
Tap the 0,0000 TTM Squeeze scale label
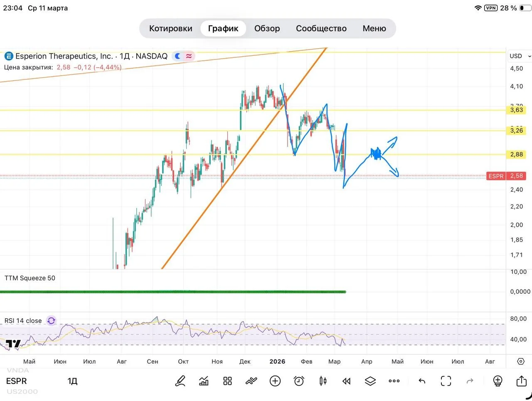(x=520, y=292)
